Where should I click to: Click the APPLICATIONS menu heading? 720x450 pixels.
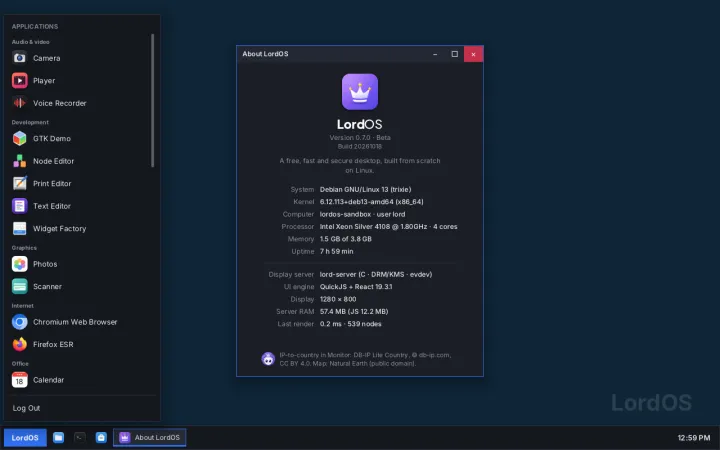click(x=35, y=27)
